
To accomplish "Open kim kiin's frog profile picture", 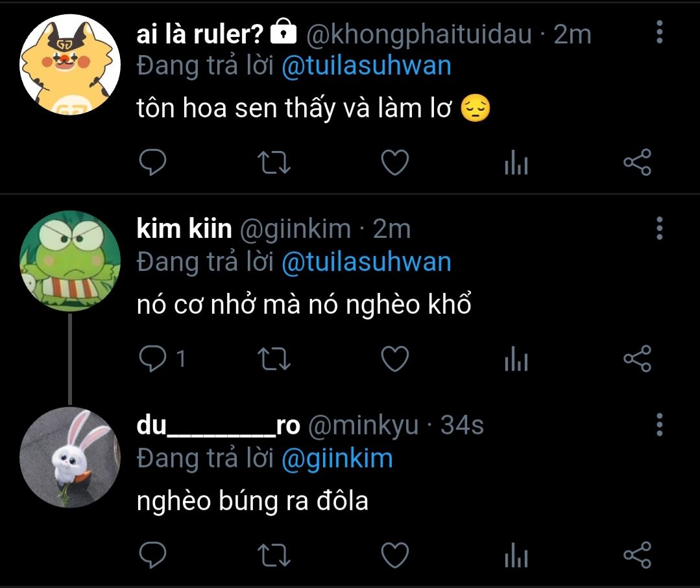I will click(69, 261).
